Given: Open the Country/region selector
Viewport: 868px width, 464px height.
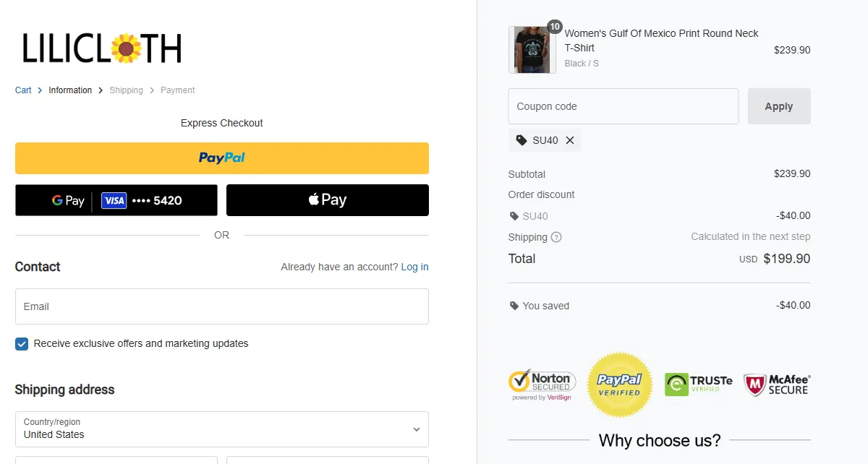Looking at the screenshot, I should pyautogui.click(x=221, y=429).
